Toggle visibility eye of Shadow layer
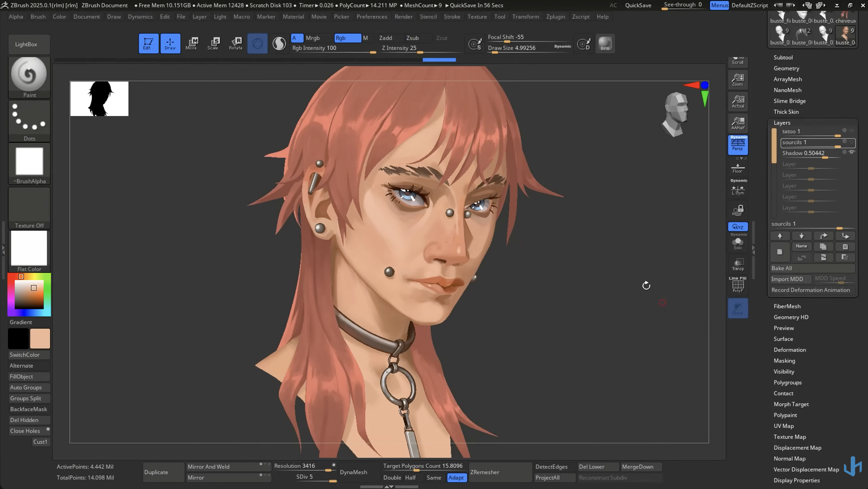This screenshot has width=868, height=489. [x=852, y=152]
